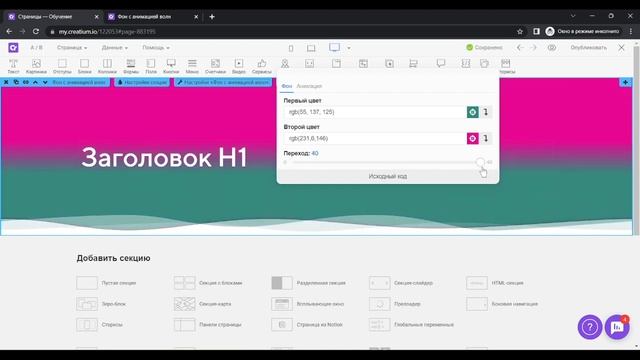Click the Creatium logo icon

click(x=13, y=48)
